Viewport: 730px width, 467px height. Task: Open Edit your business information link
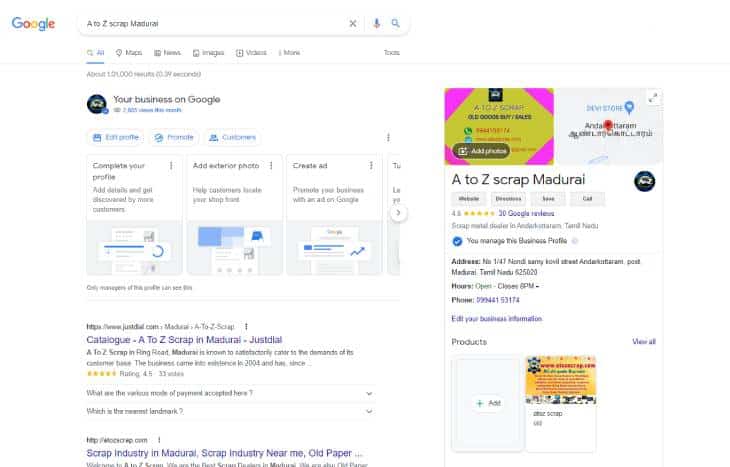(497, 318)
